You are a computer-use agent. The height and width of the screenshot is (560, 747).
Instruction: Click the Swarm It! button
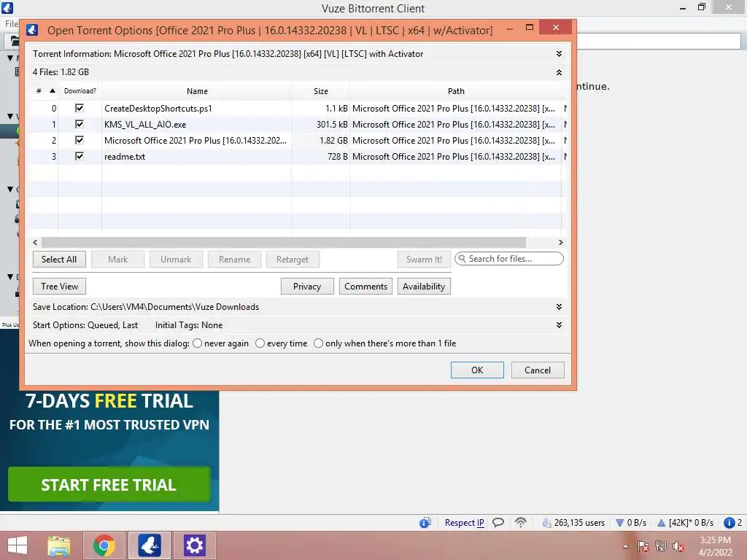(x=424, y=260)
